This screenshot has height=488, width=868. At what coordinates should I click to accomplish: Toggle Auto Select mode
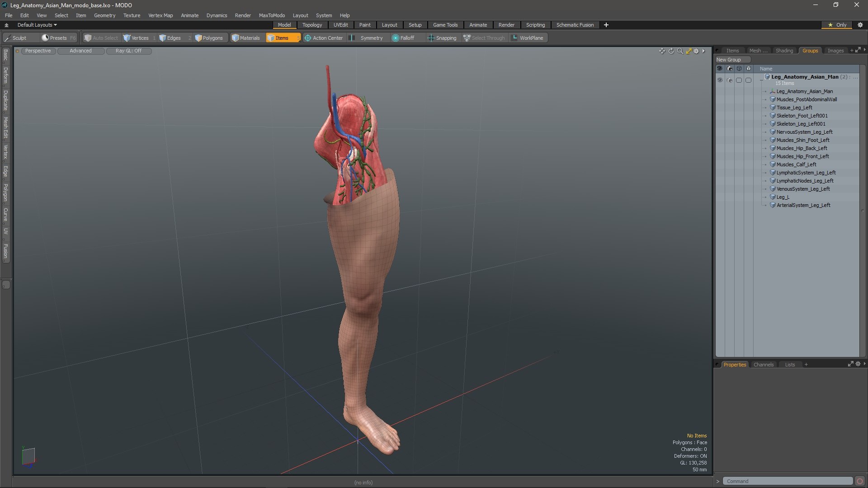click(x=101, y=38)
